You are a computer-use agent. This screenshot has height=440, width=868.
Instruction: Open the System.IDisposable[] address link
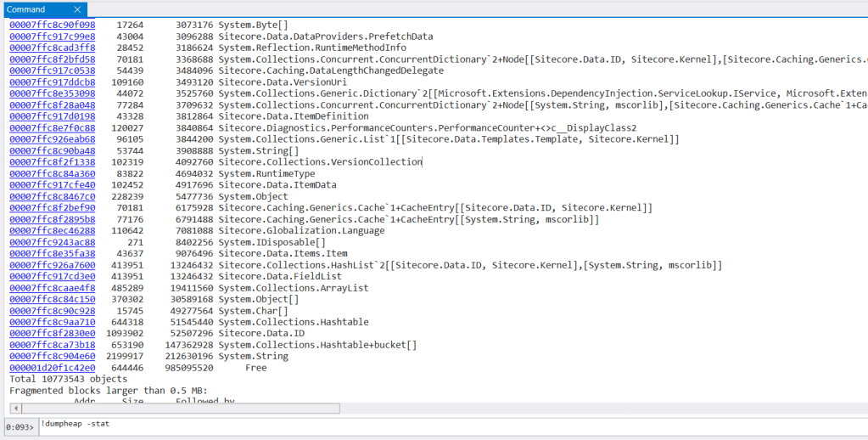[x=52, y=242]
